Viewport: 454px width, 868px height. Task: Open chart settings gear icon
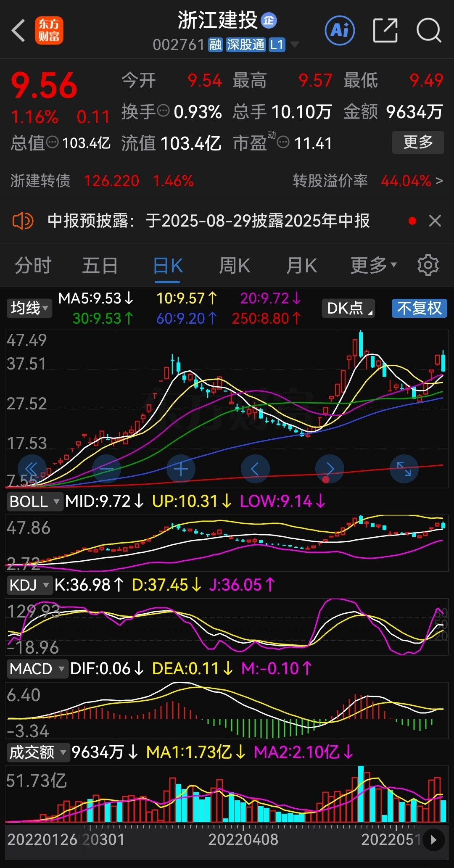click(x=428, y=265)
